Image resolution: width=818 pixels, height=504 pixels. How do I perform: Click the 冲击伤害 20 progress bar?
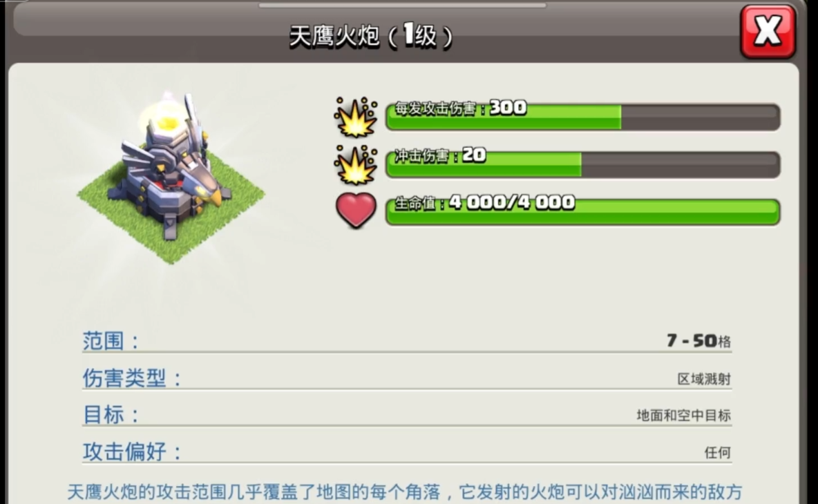point(582,164)
